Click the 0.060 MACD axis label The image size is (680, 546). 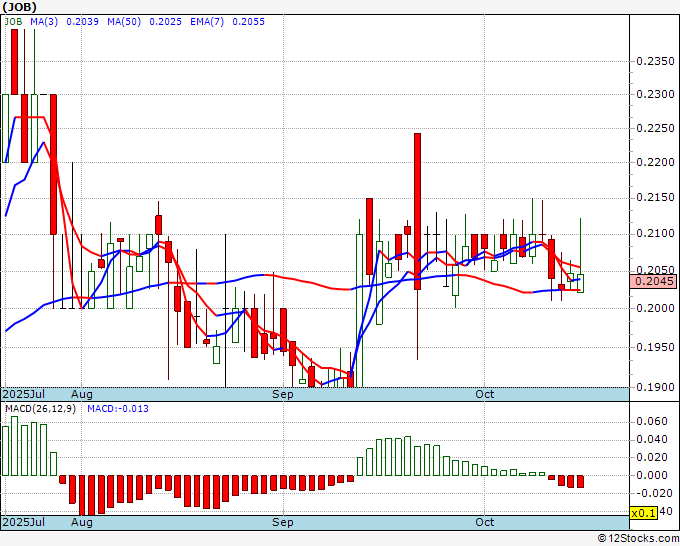[651, 422]
